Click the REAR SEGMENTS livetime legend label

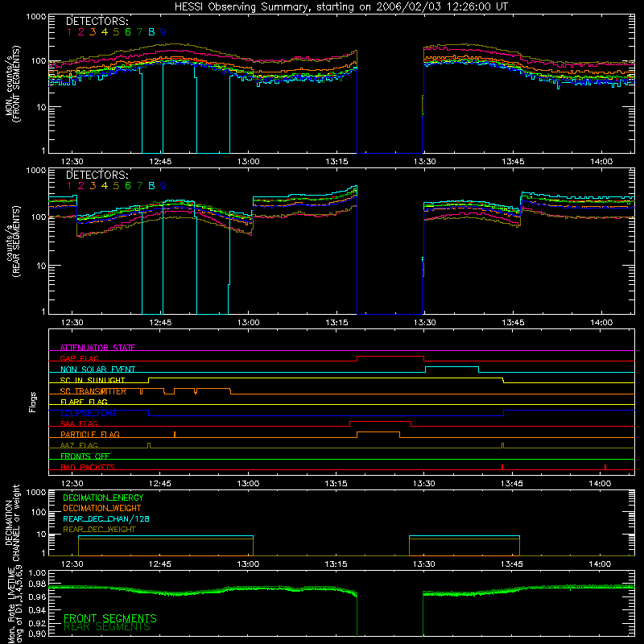point(107,627)
